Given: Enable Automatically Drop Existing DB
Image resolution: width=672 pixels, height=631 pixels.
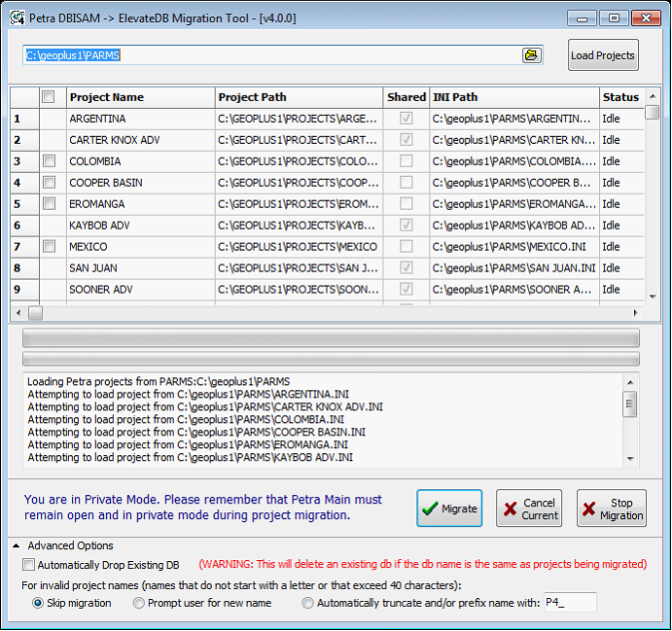Looking at the screenshot, I should [x=29, y=564].
